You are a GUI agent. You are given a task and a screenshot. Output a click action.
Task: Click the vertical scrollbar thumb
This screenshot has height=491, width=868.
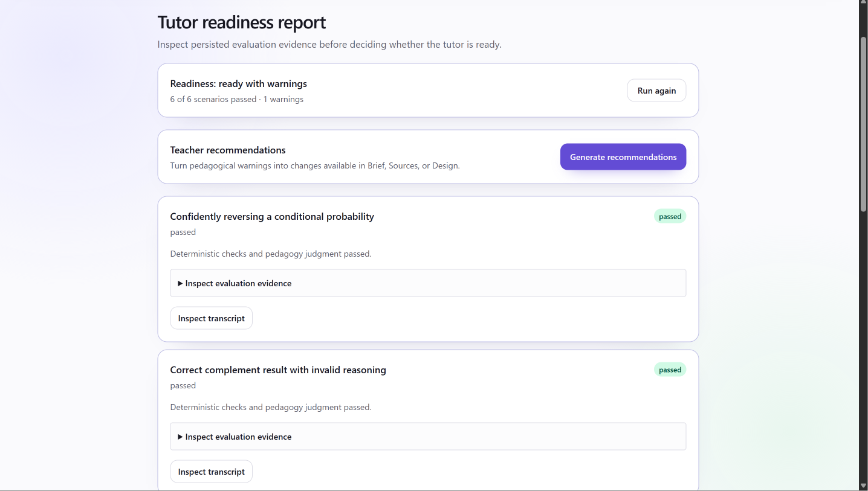863,124
